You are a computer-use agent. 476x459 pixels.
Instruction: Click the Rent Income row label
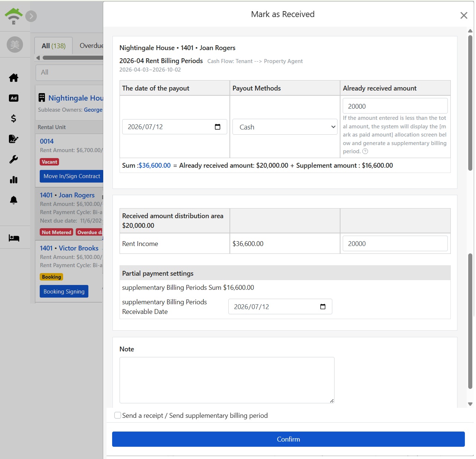140,244
